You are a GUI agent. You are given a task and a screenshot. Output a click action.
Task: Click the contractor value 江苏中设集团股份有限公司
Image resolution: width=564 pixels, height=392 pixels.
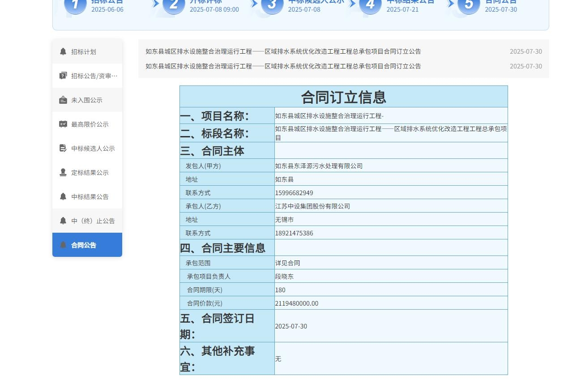[312, 206]
